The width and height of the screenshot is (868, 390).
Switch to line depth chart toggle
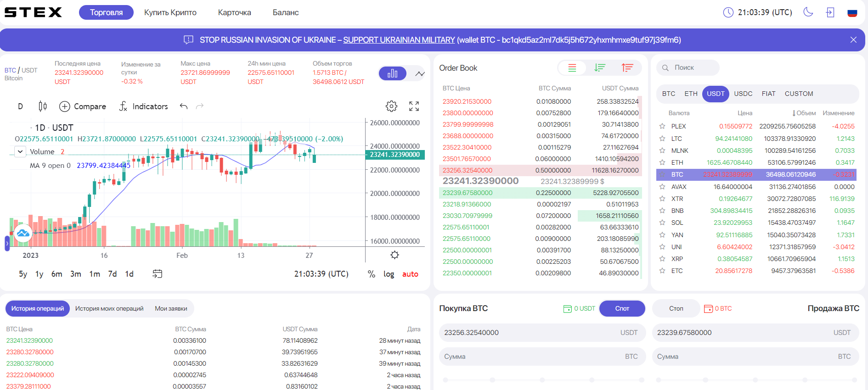click(x=420, y=73)
